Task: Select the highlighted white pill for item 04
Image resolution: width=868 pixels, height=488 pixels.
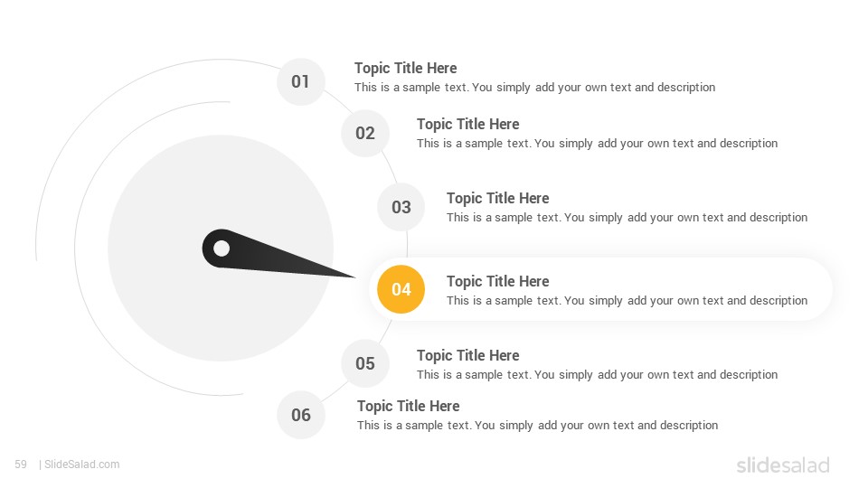Action: [600, 289]
